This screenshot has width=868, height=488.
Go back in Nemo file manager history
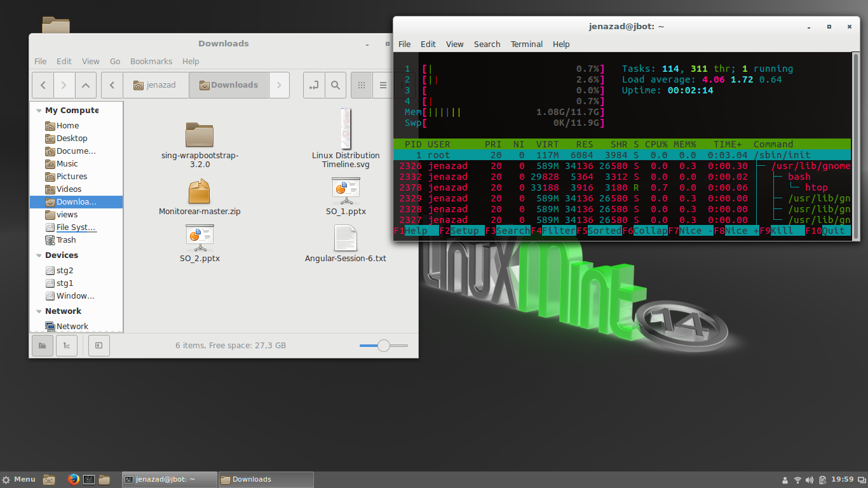pos(43,85)
